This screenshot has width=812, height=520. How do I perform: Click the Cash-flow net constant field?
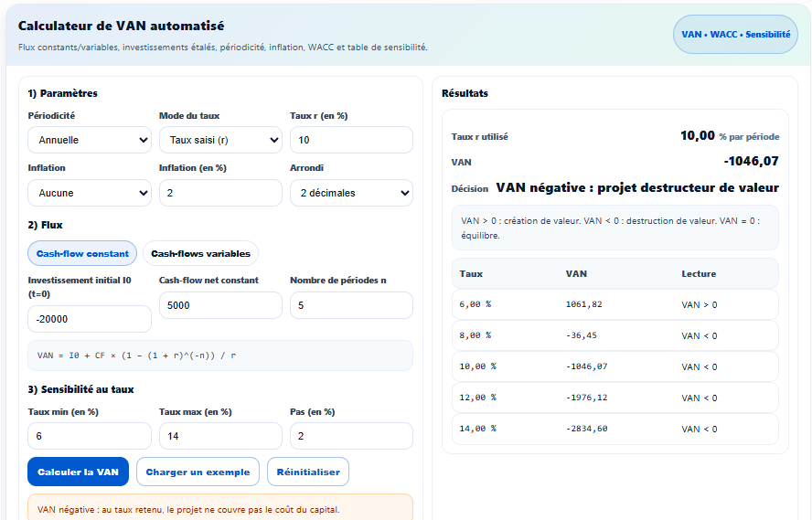click(x=219, y=305)
